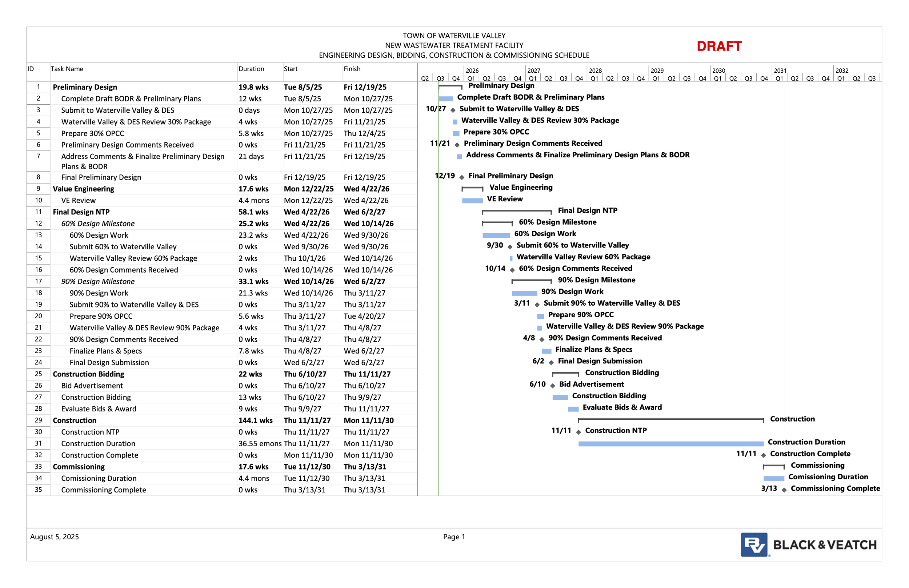909x588 pixels.
Task: Select Evaluate Bids & Award task name
Action: pos(99,409)
